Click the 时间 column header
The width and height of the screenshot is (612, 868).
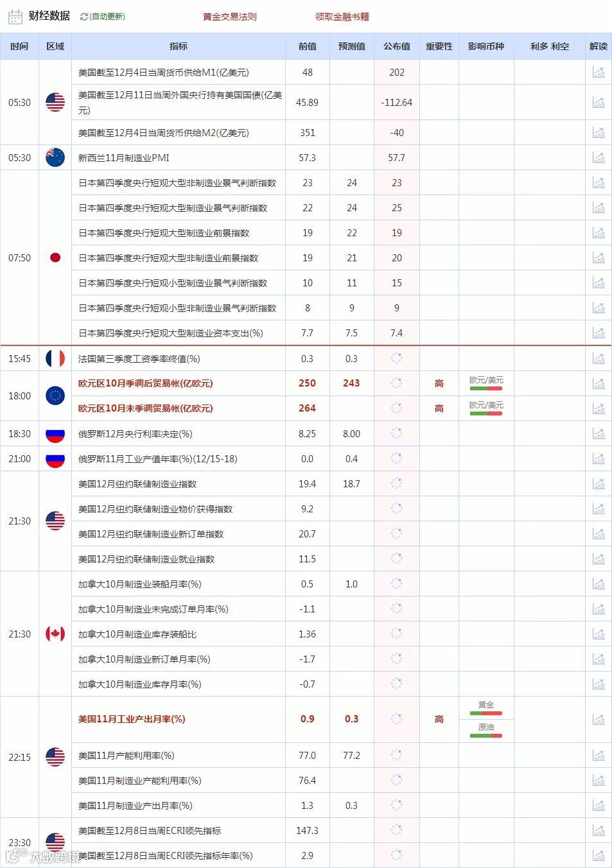(19, 46)
